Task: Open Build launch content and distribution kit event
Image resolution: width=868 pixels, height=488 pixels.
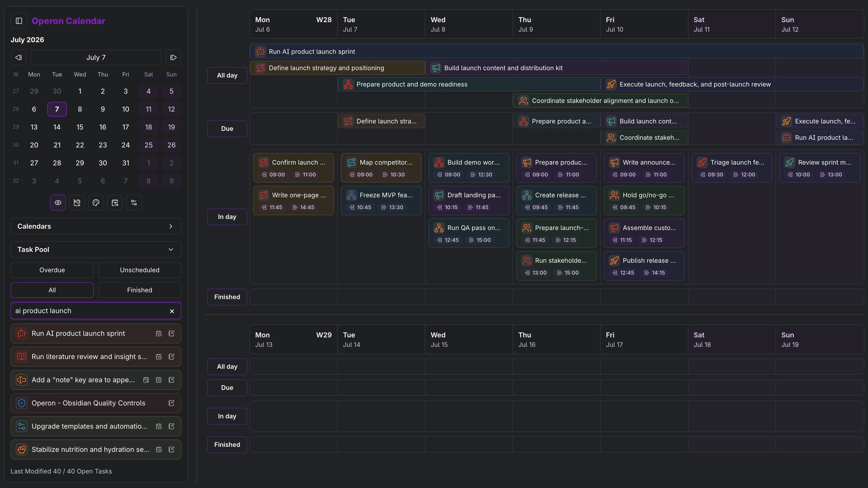Action: click(x=557, y=68)
